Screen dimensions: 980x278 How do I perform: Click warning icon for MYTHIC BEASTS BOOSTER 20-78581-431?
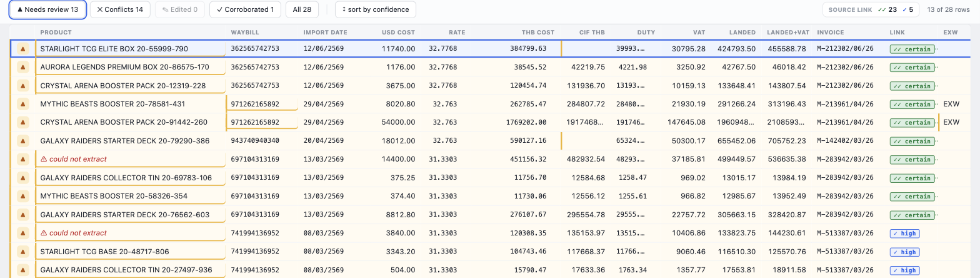click(x=23, y=104)
